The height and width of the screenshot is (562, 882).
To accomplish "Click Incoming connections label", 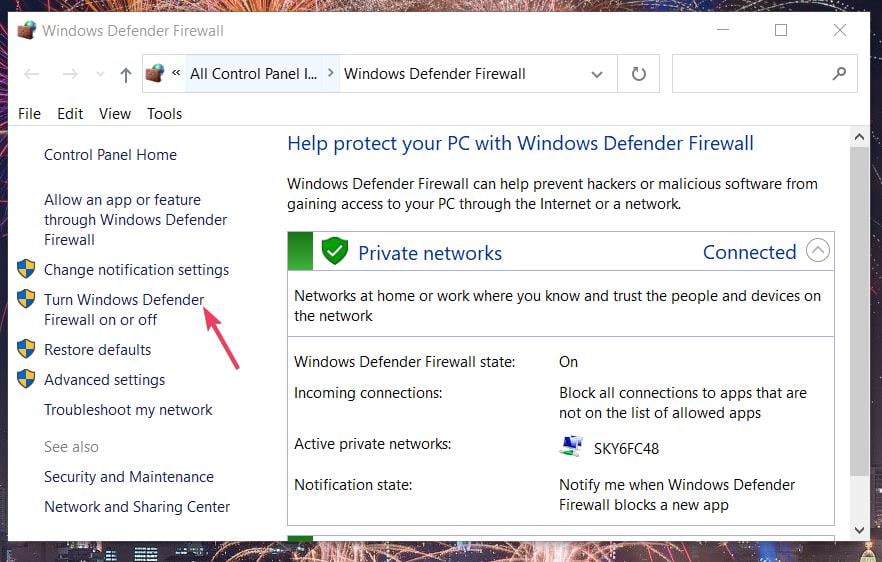I will tap(368, 393).
